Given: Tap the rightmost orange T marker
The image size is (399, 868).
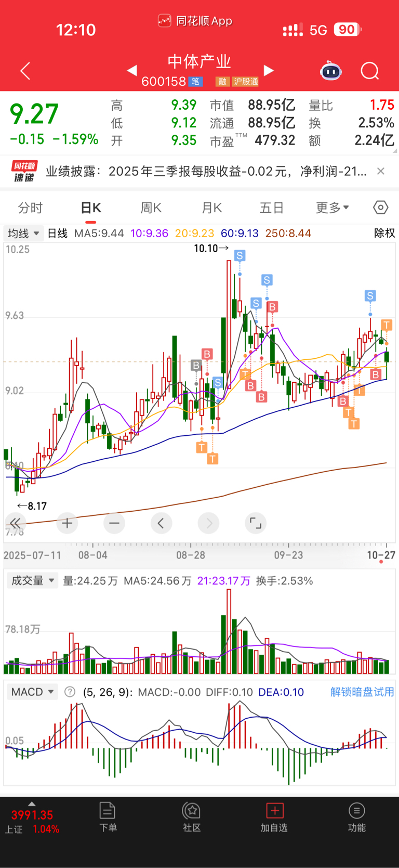Looking at the screenshot, I should [386, 325].
